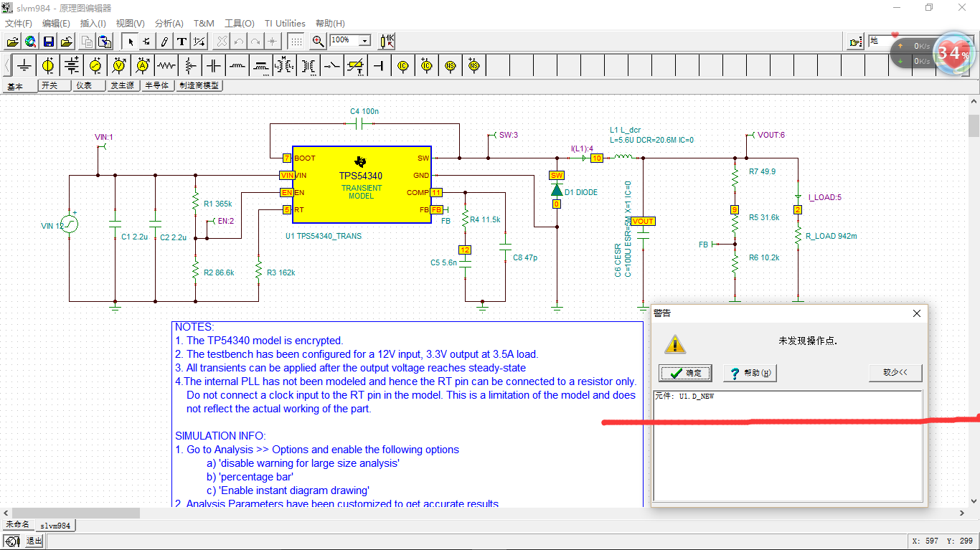
Task: Click 帮助(H) in the warning dialog
Action: coord(750,373)
